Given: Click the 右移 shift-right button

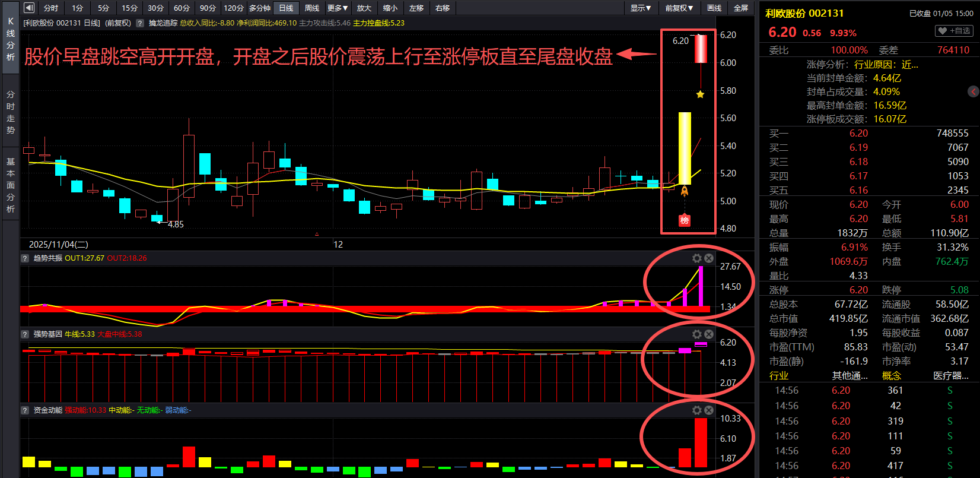Looking at the screenshot, I should pos(443,8).
